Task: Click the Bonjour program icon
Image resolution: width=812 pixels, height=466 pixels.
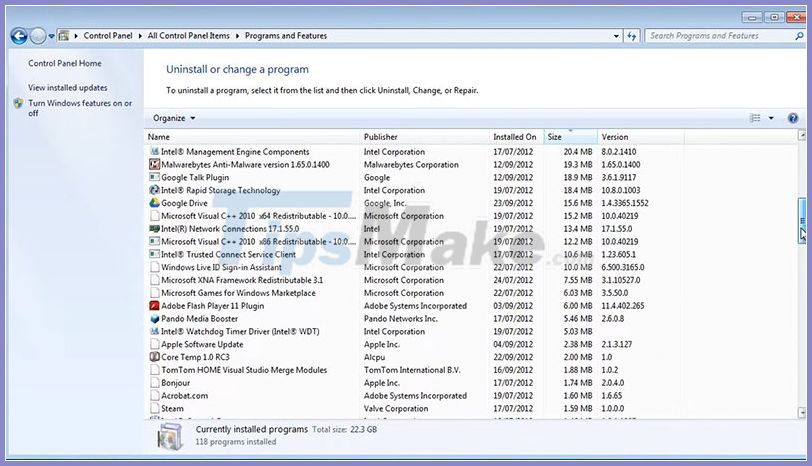Action: click(x=154, y=383)
